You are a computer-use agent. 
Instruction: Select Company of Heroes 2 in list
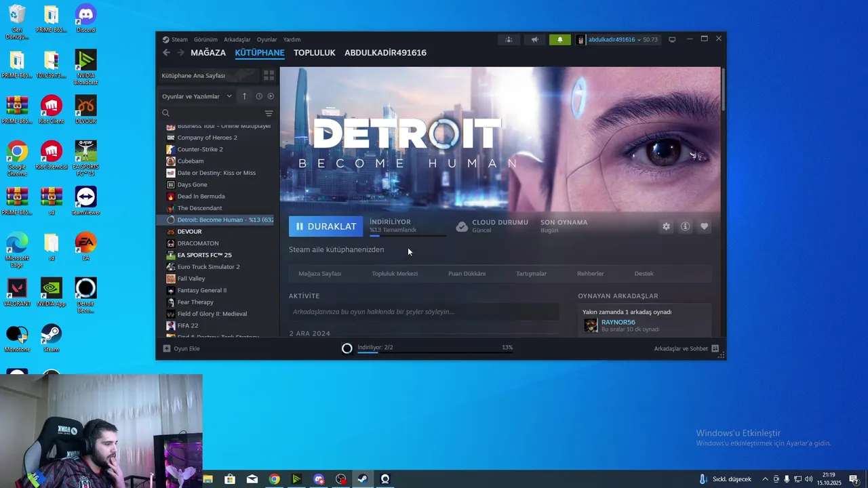pos(217,138)
